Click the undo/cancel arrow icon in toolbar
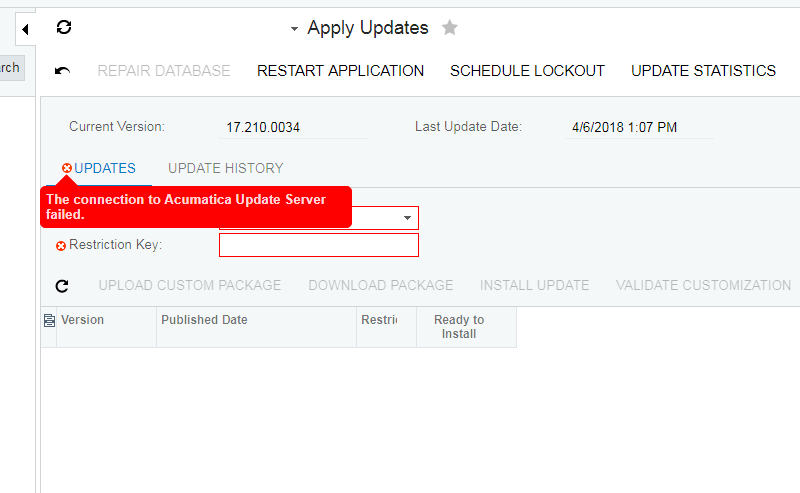Viewport: 800px width, 493px height. pyautogui.click(x=62, y=70)
